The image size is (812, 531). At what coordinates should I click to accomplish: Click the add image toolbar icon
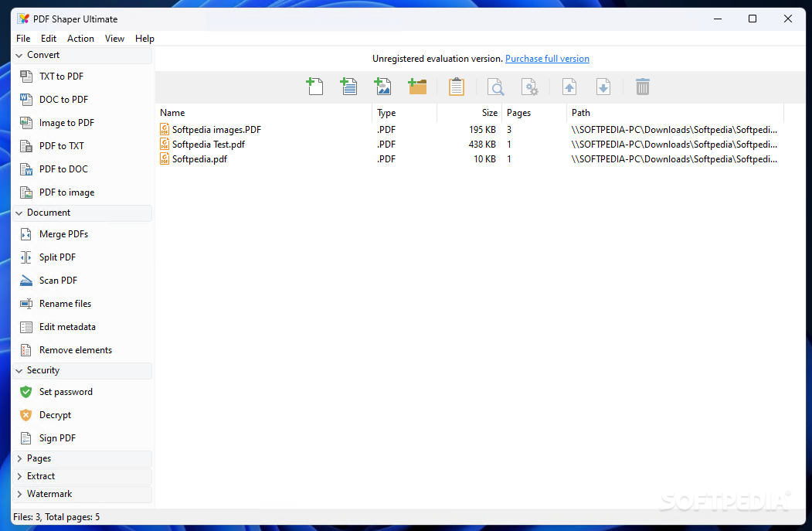(x=382, y=87)
